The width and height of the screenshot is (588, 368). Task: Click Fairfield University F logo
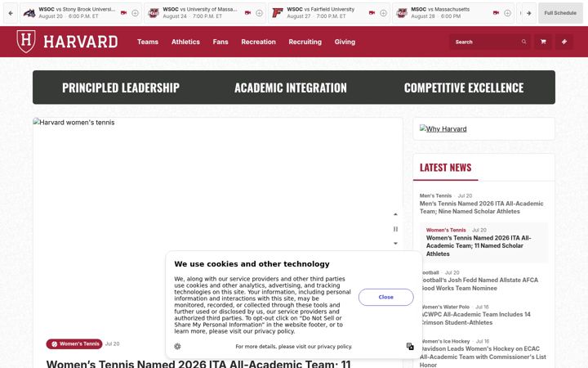(x=278, y=13)
